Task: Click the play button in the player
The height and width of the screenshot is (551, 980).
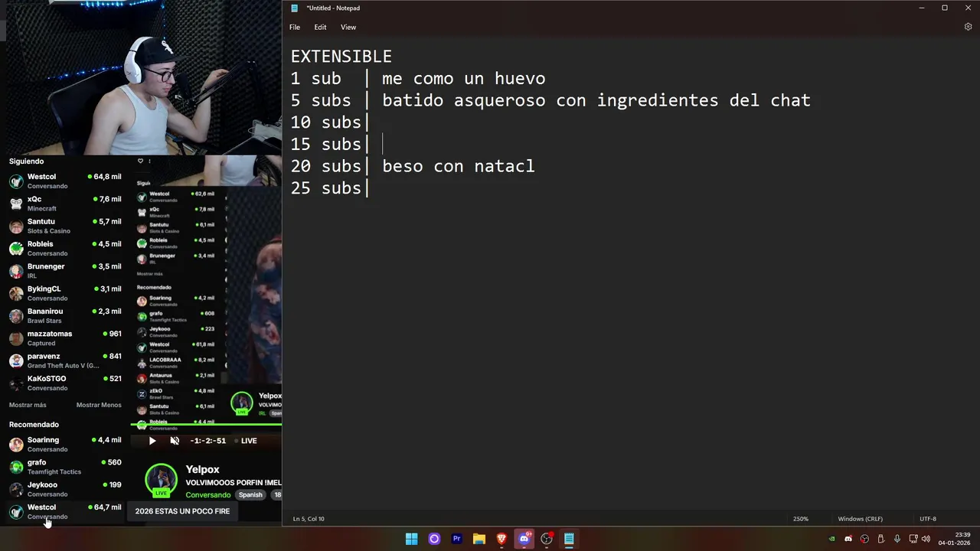Action: [x=152, y=441]
